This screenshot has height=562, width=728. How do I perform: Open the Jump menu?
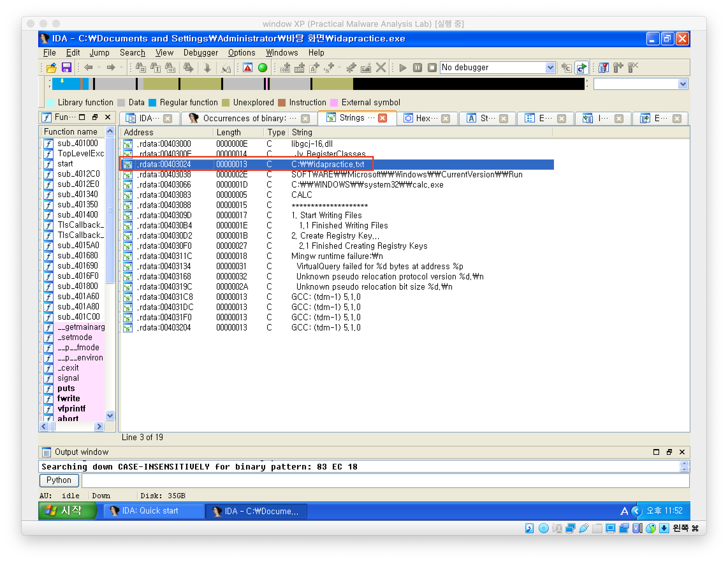[x=99, y=53]
